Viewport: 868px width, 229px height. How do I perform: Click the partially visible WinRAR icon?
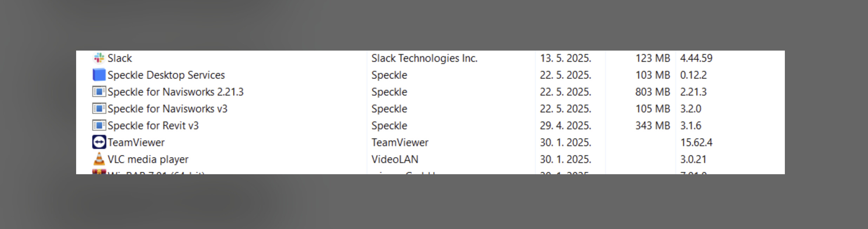click(99, 172)
